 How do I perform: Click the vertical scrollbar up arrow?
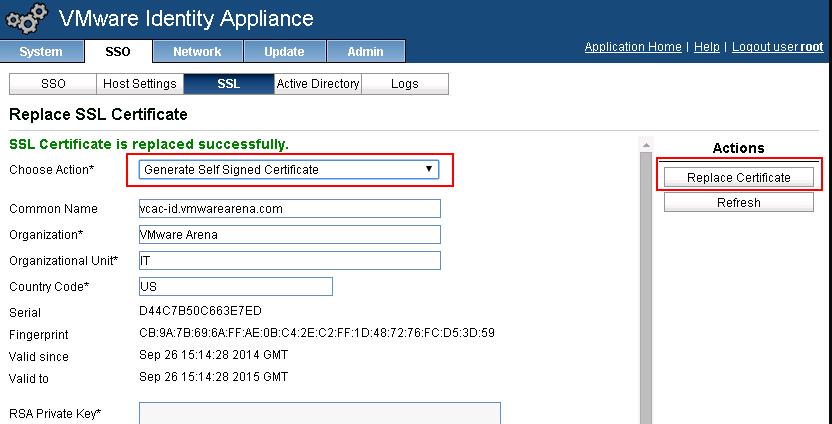[646, 144]
